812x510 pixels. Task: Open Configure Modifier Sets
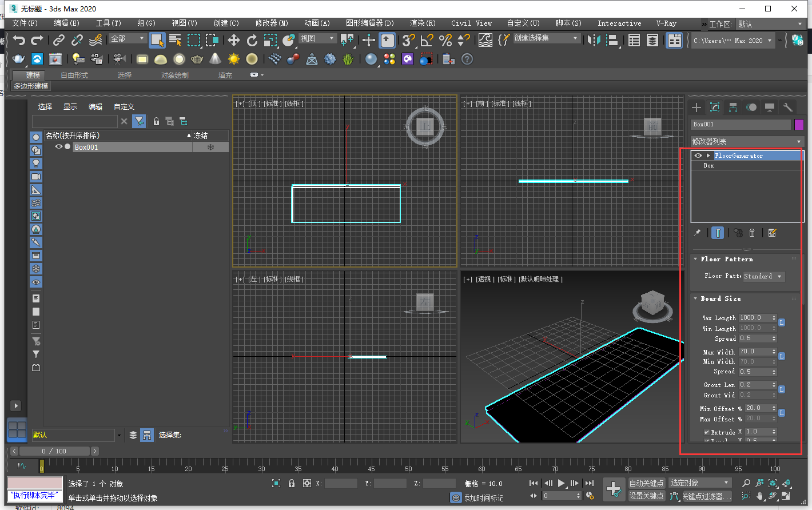[773, 233]
